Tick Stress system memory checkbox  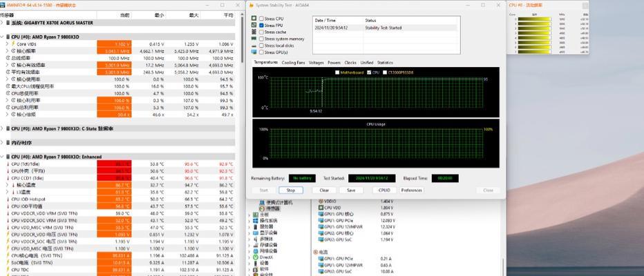click(x=261, y=39)
